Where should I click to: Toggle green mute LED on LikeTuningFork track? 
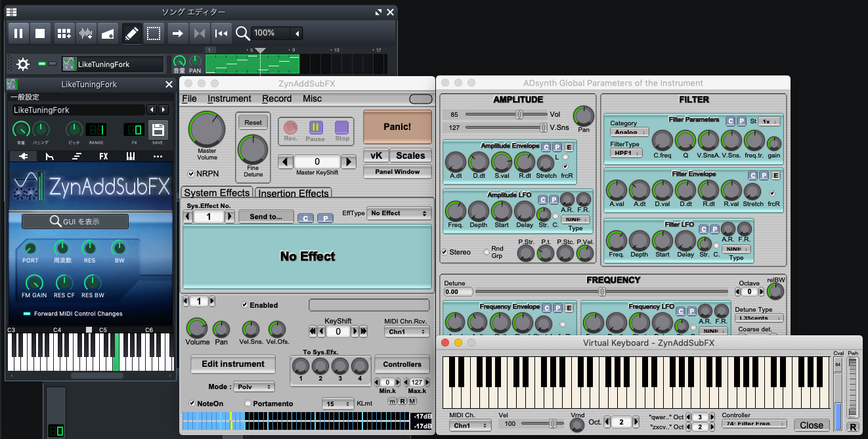(42, 64)
